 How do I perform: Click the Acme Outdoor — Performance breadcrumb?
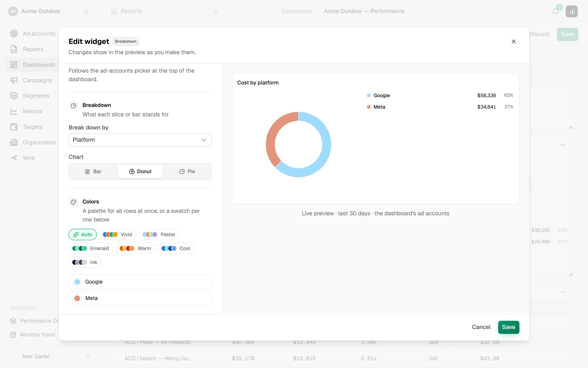[x=364, y=11]
